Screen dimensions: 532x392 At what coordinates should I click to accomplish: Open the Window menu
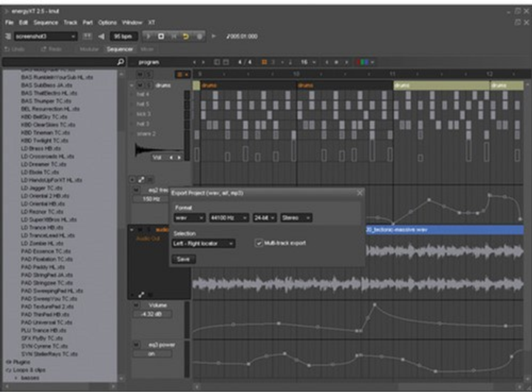(132, 22)
